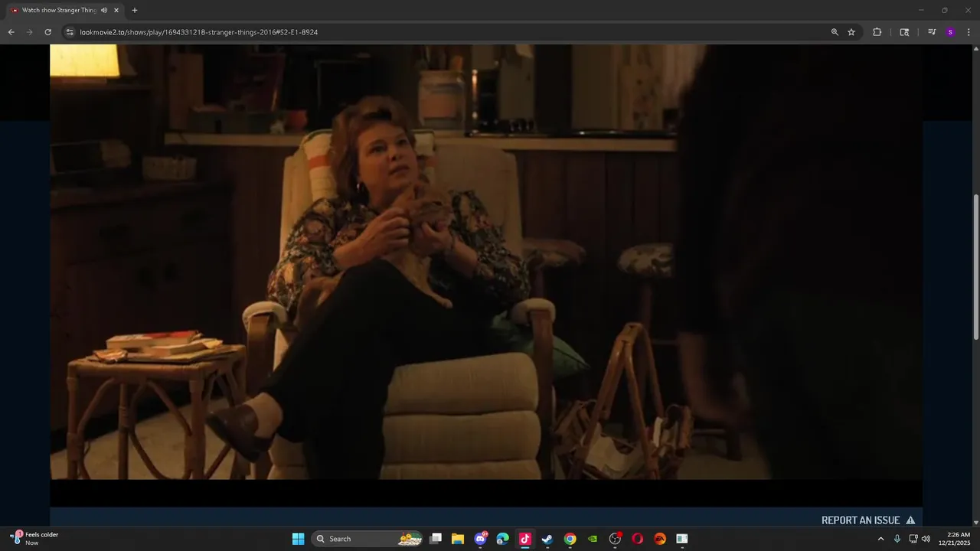Open network settings tray icon

coord(913,539)
